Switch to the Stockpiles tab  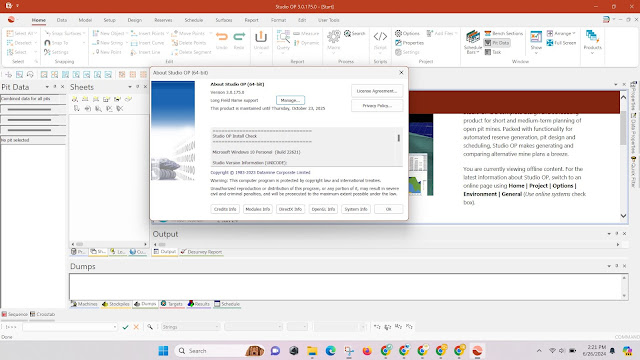[x=116, y=304]
